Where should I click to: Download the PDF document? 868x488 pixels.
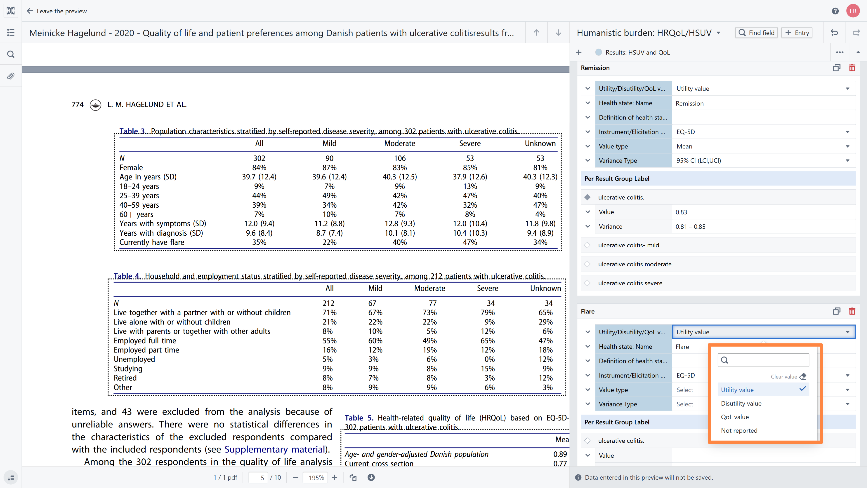(x=371, y=478)
